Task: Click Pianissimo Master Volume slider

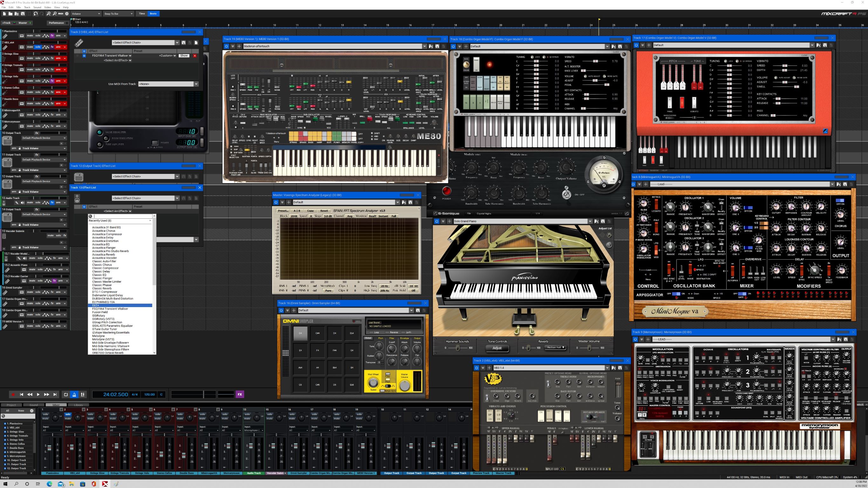Action: click(x=589, y=348)
